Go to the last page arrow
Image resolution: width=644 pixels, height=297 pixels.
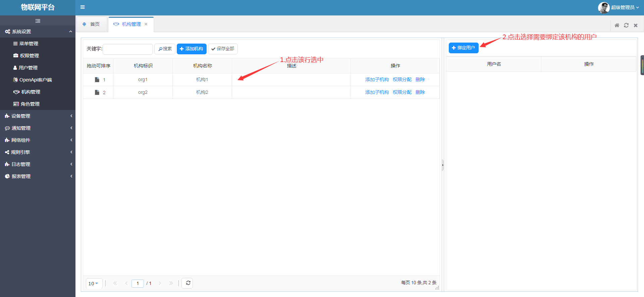(171, 283)
